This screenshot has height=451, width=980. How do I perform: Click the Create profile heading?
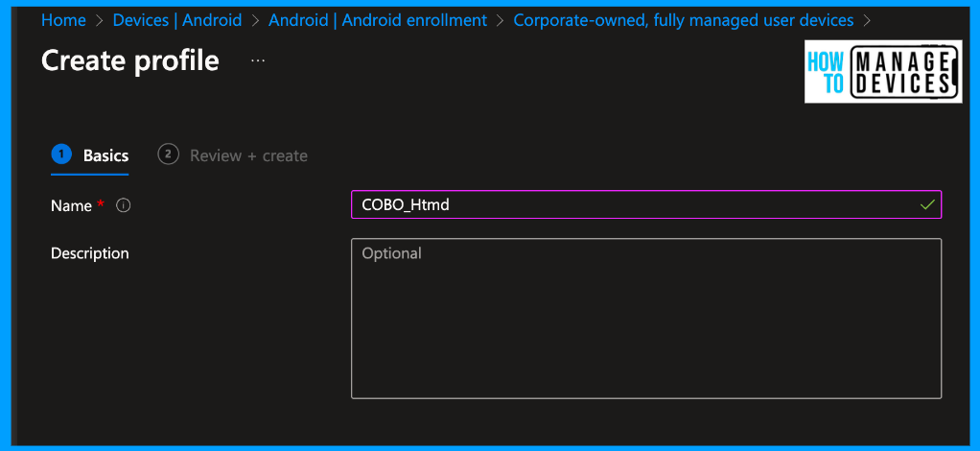(130, 60)
